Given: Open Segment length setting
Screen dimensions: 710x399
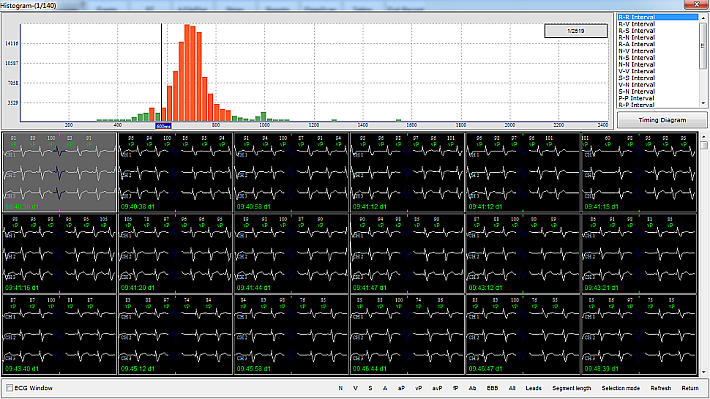Looking at the screenshot, I should (x=571, y=388).
